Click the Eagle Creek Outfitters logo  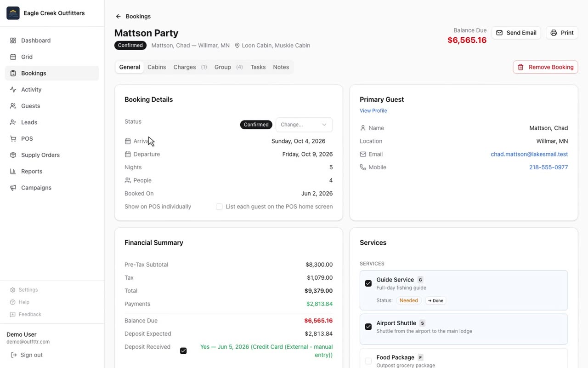coord(13,13)
